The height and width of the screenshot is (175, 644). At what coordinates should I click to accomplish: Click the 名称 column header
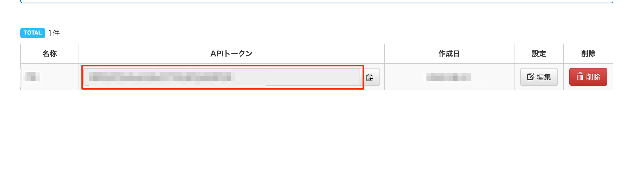[50, 54]
